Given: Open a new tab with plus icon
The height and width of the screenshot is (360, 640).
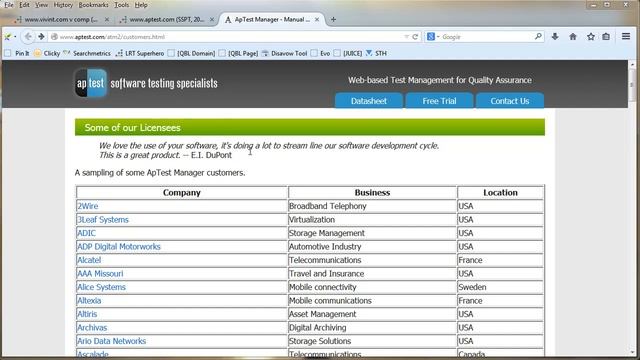Looking at the screenshot, I should click(x=333, y=19).
